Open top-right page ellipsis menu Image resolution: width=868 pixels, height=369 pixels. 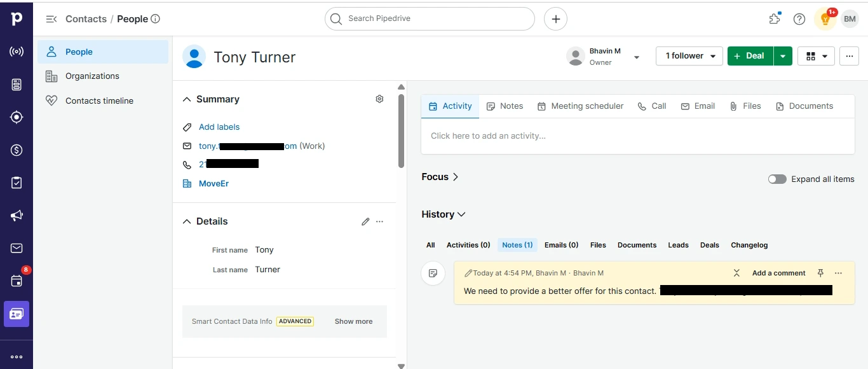[x=850, y=56]
